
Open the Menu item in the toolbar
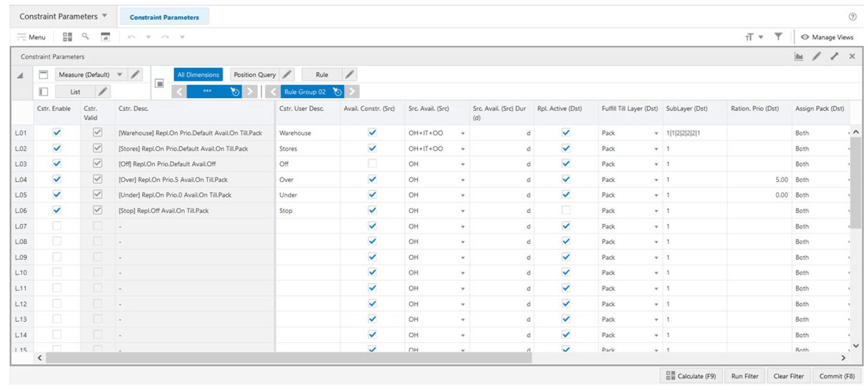coord(31,37)
